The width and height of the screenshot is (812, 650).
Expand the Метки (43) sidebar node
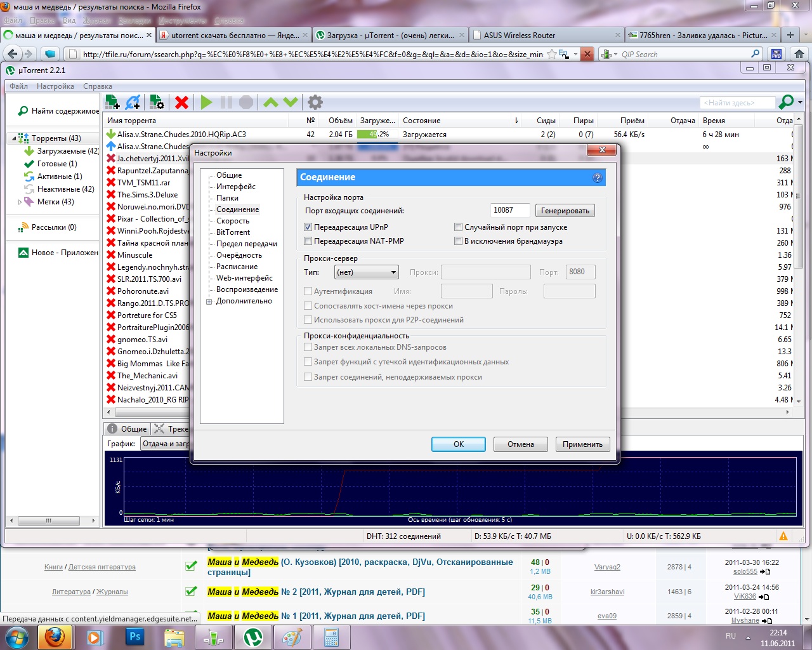20,202
